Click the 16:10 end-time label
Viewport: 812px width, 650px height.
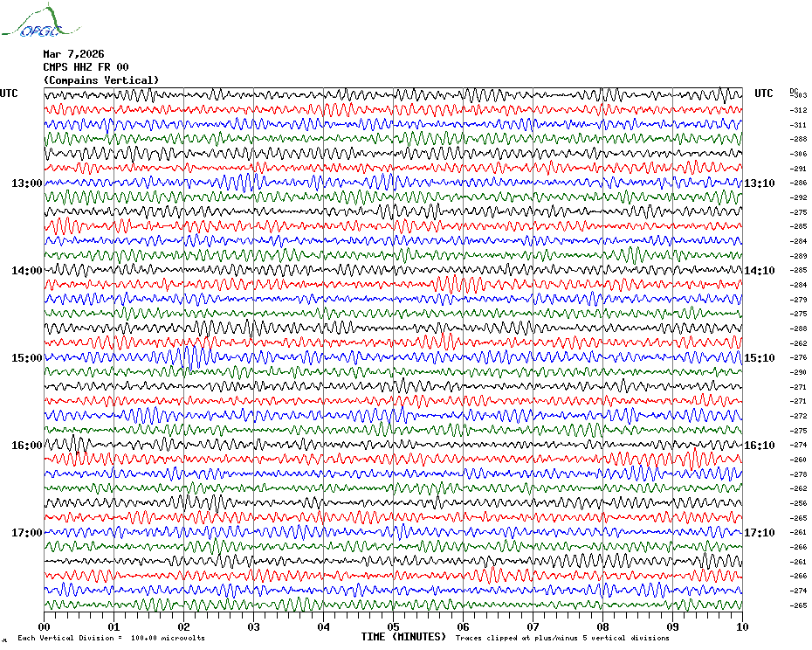tap(760, 446)
